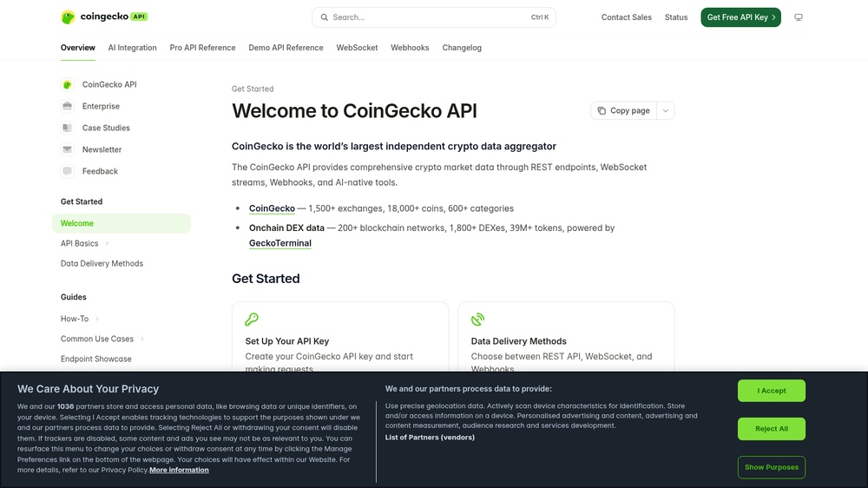
Task: Open the Feedback sidebar item
Action: (100, 171)
